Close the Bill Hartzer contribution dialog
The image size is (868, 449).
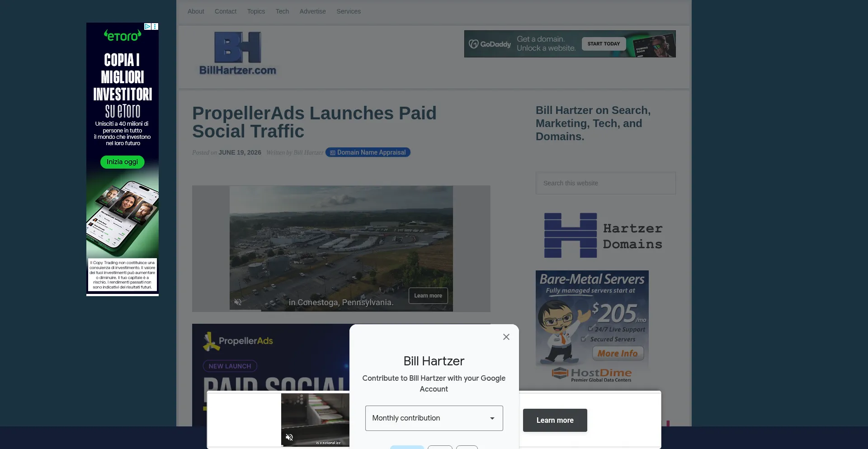coord(506,337)
